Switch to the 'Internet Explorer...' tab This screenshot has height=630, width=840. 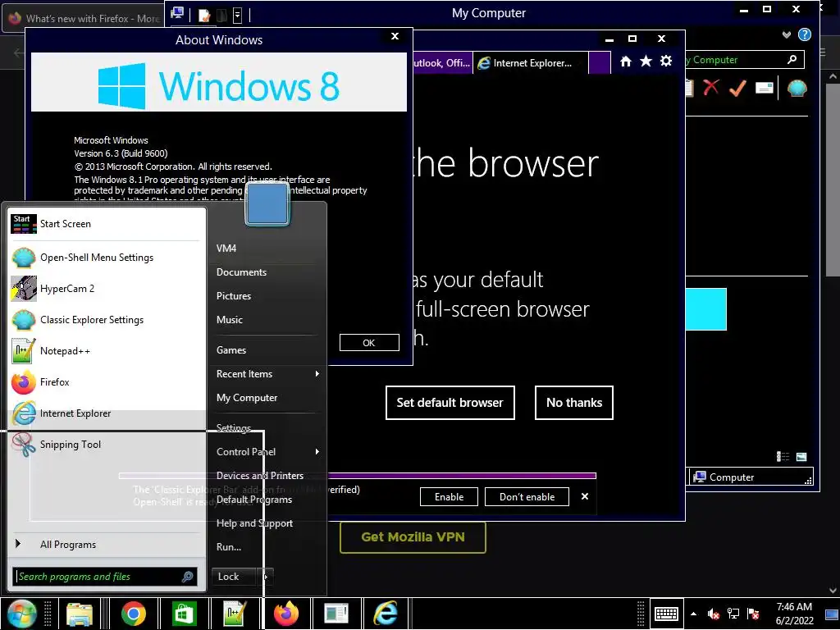[531, 62]
